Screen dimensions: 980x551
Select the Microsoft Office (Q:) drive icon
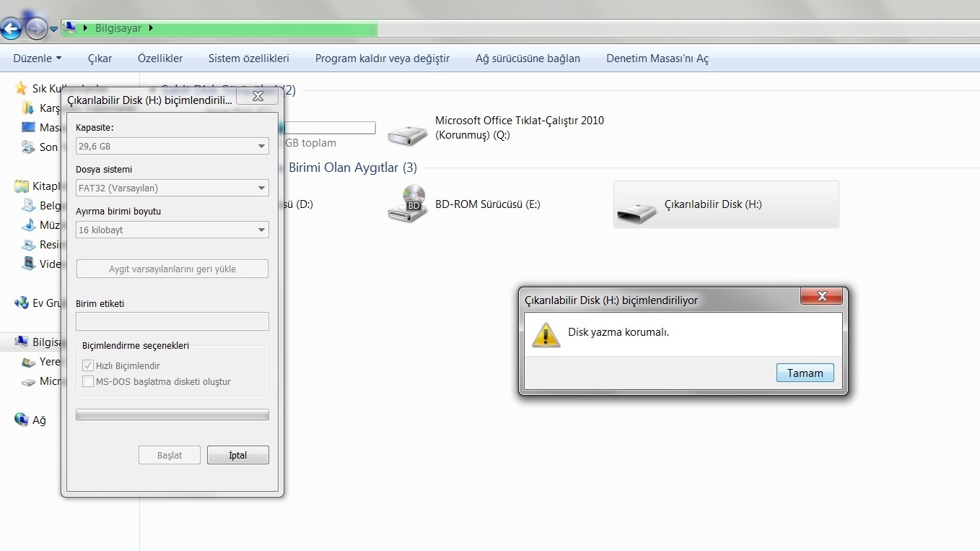pyautogui.click(x=408, y=134)
